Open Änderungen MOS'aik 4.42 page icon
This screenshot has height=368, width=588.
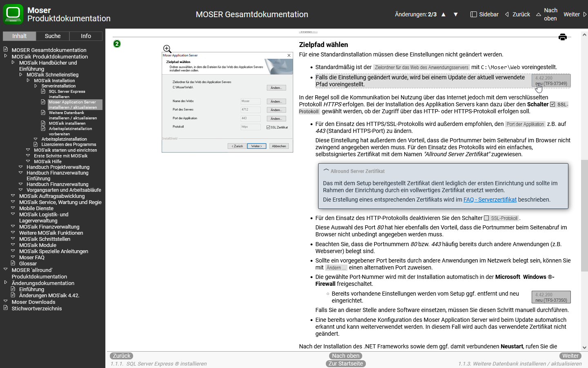click(13, 295)
